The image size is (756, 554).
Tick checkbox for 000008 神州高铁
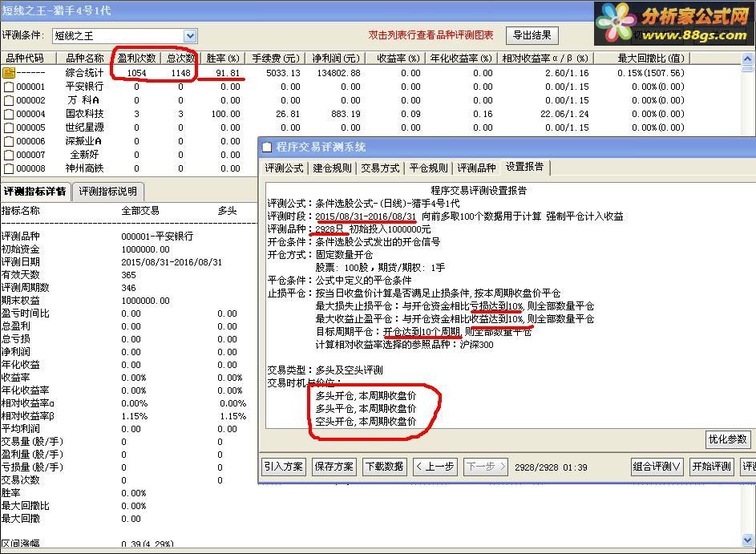pos(8,168)
